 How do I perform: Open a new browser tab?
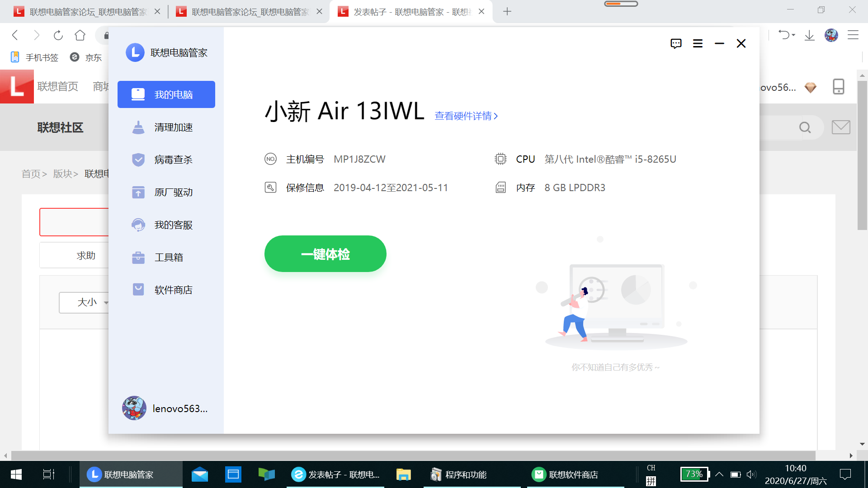(507, 12)
